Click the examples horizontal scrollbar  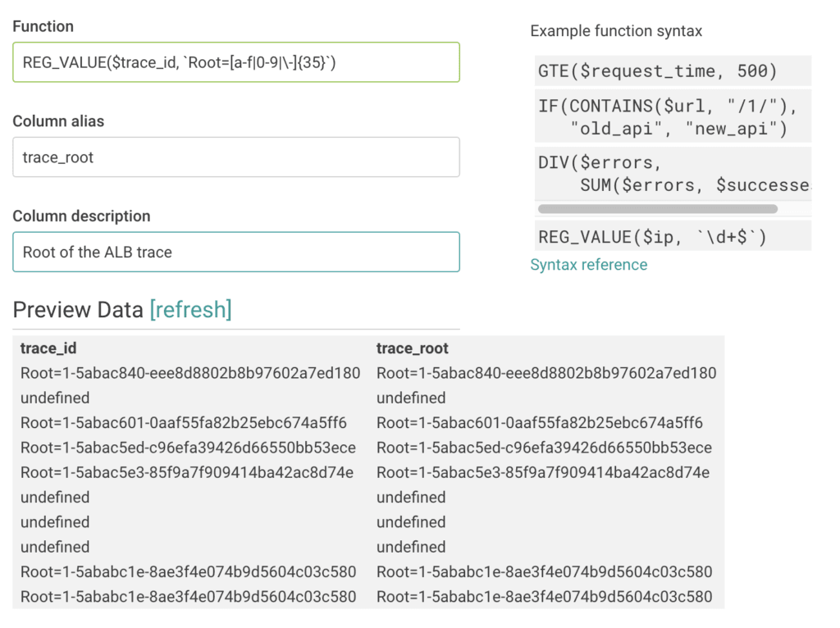pos(656,208)
